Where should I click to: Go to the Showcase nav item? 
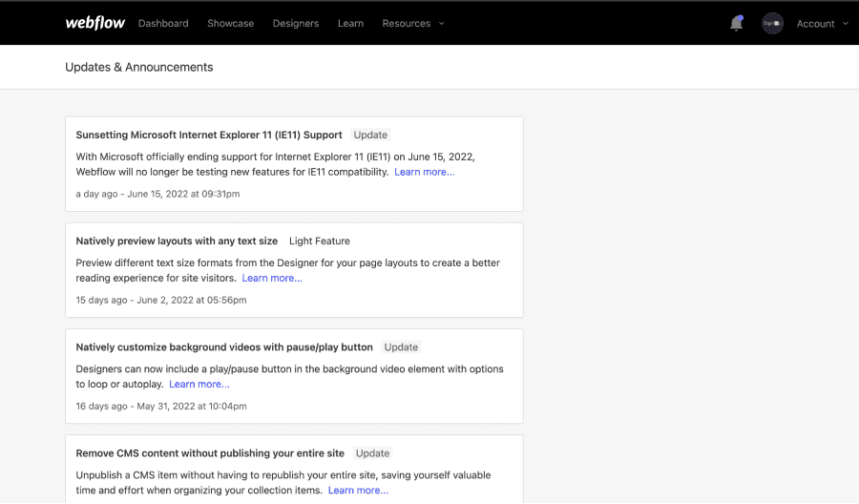(231, 24)
